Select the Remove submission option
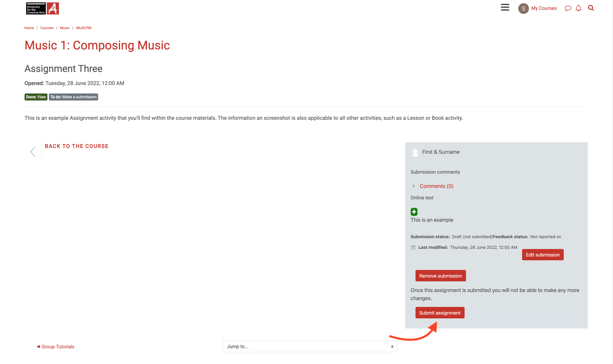 point(440,276)
